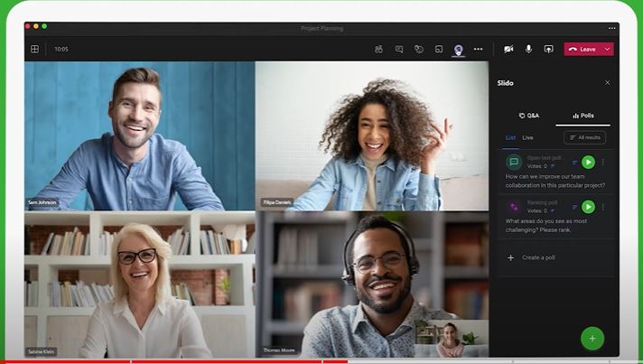Click Create a poll
643x364 pixels.
(537, 257)
